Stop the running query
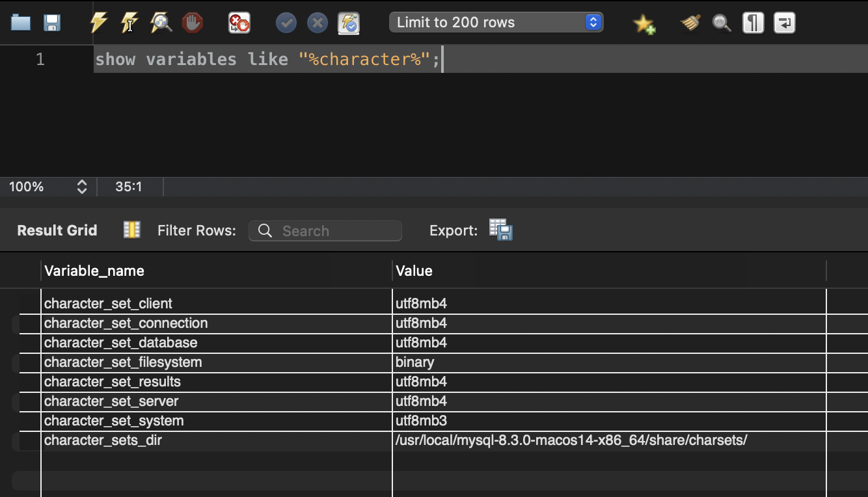This screenshot has height=497, width=868. 193,22
